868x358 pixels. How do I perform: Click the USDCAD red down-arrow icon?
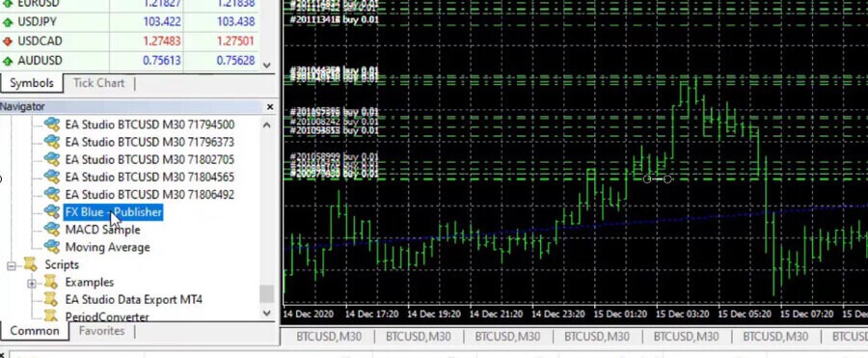pos(7,41)
